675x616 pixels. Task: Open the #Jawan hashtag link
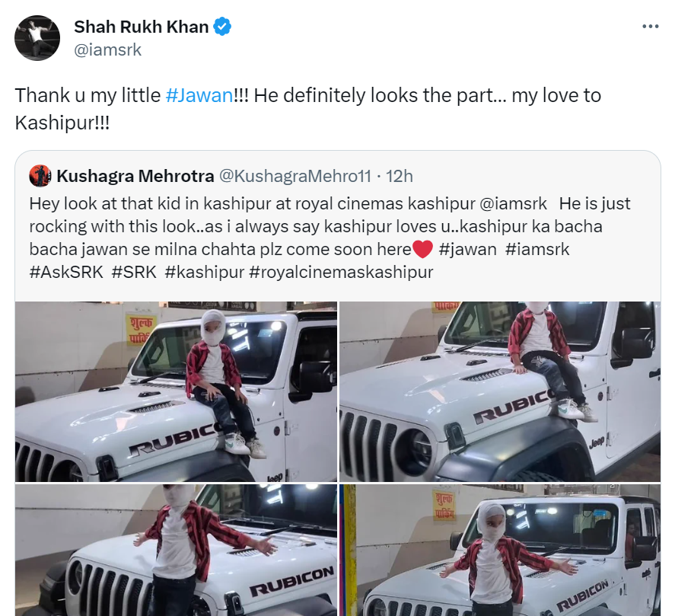click(199, 95)
